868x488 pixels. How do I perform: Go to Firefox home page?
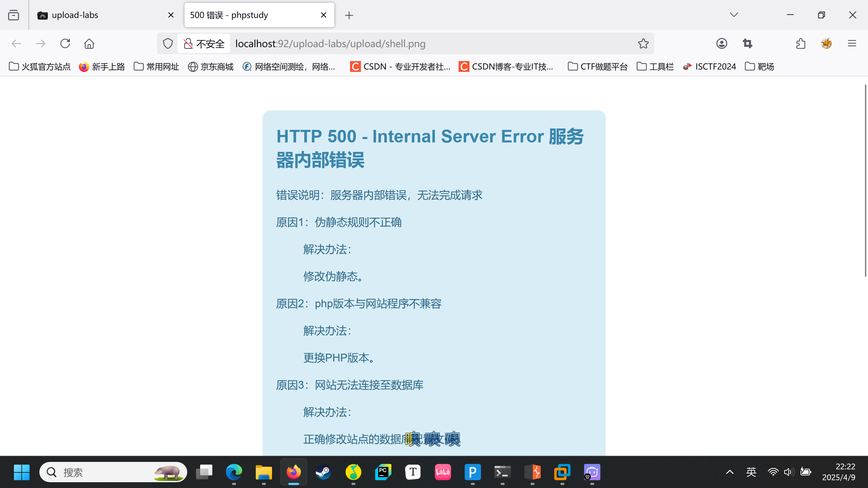point(89,44)
